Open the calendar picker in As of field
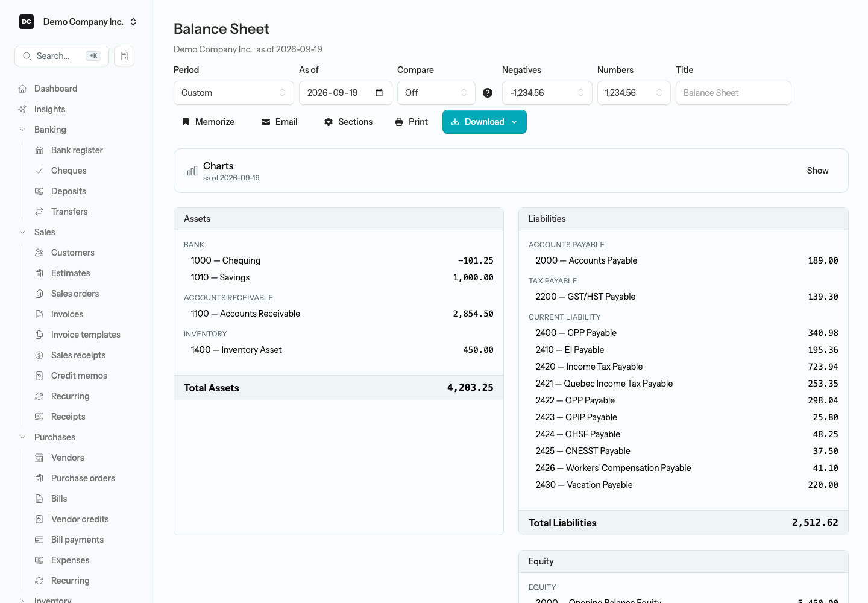 pos(379,93)
